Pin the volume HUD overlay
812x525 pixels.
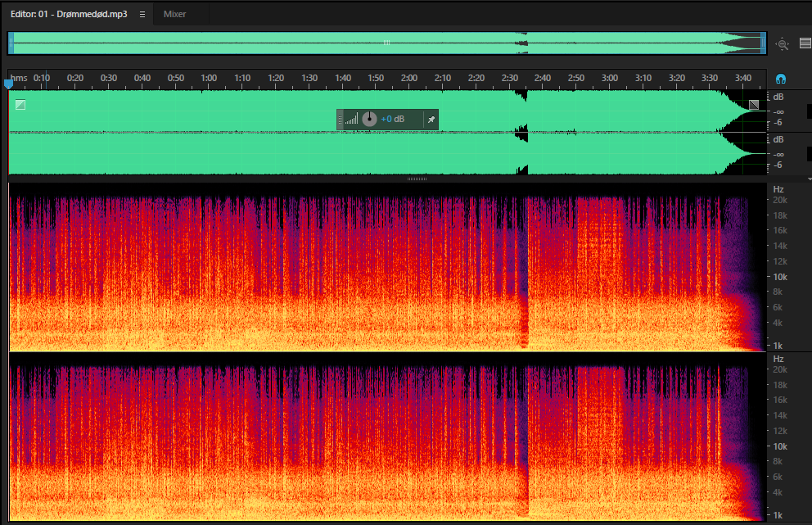(431, 120)
